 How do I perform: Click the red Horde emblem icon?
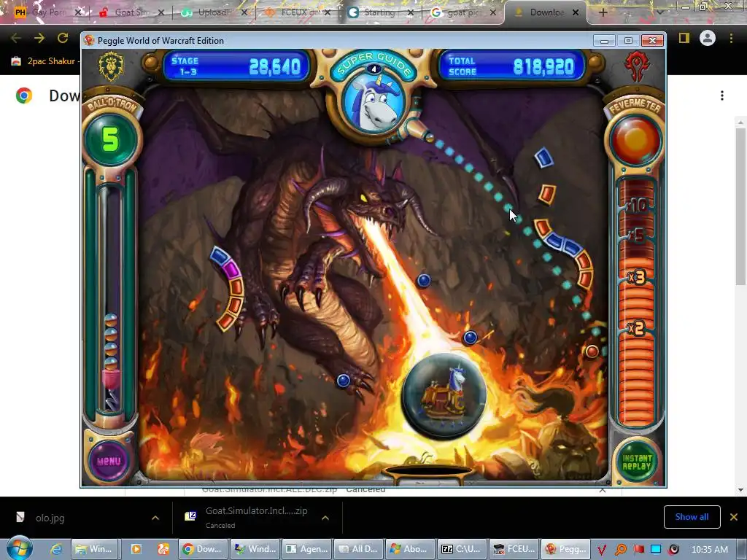(x=638, y=65)
